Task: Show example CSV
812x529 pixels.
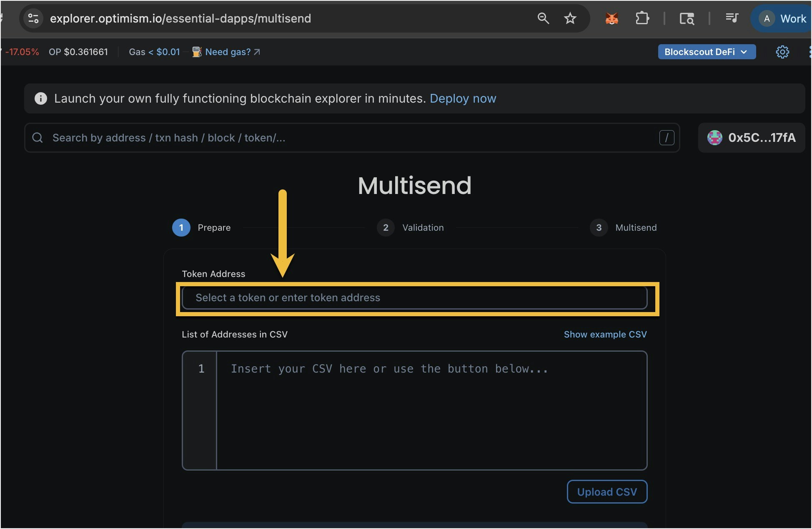Action: [605, 334]
